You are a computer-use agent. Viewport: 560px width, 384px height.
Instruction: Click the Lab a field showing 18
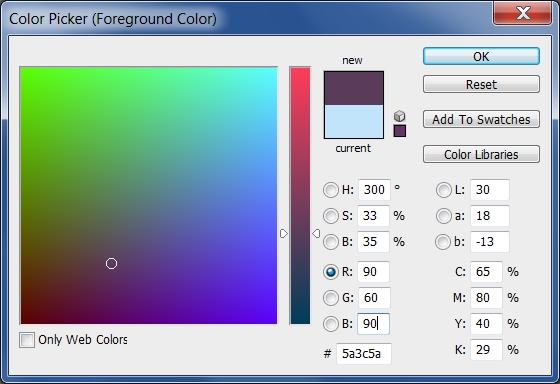(x=490, y=216)
